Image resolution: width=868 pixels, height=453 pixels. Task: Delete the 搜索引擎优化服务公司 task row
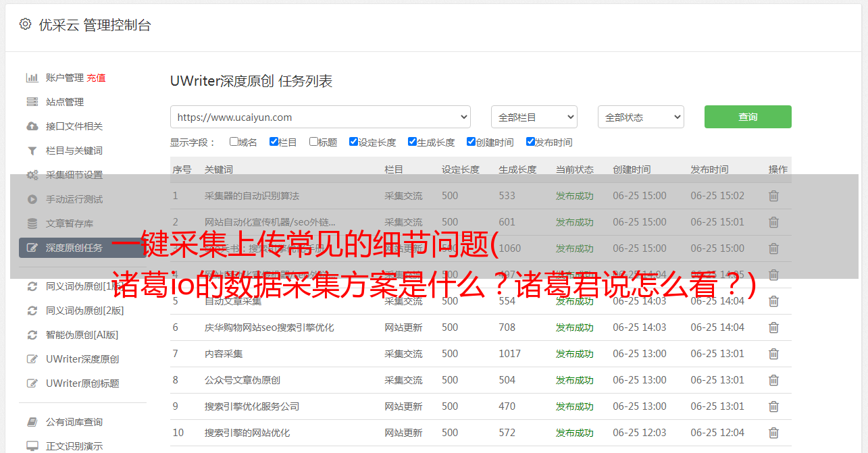pos(774,406)
